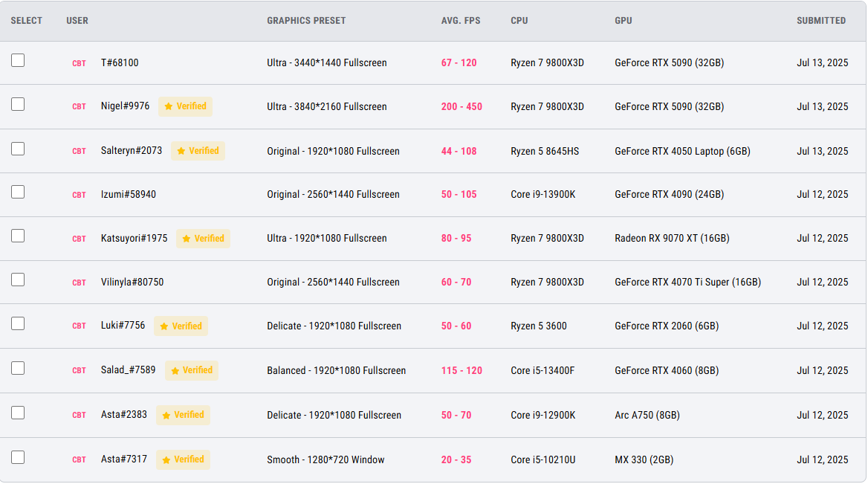Check the box for Salteryn#2073
This screenshot has width=868, height=484.
tap(18, 149)
